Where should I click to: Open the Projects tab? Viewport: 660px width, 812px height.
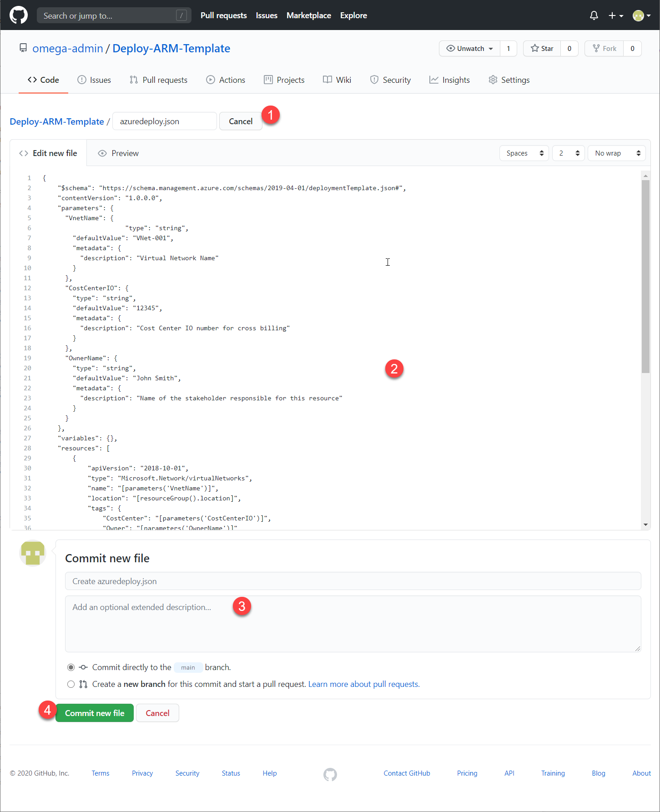click(284, 80)
